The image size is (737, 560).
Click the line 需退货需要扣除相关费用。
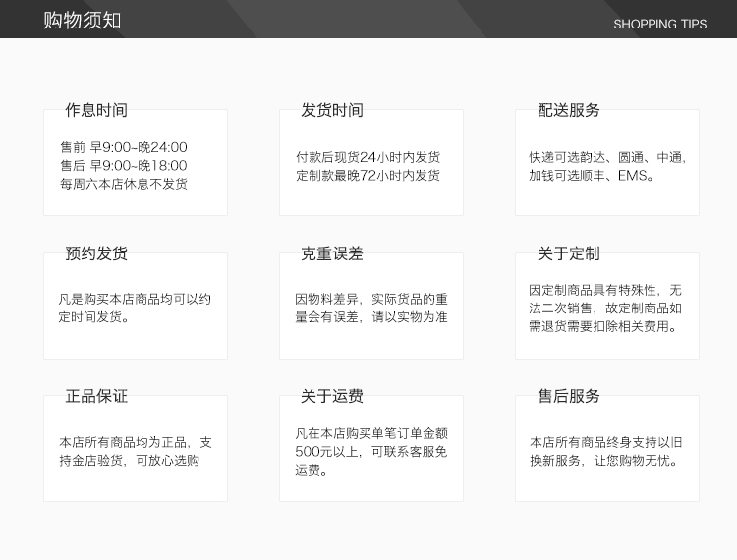coord(603,326)
